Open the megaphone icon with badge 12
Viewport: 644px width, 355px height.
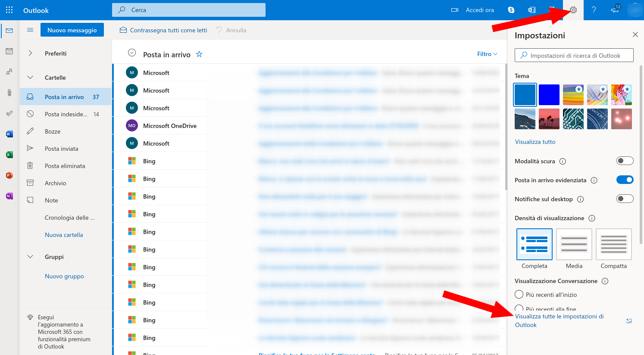[616, 9]
